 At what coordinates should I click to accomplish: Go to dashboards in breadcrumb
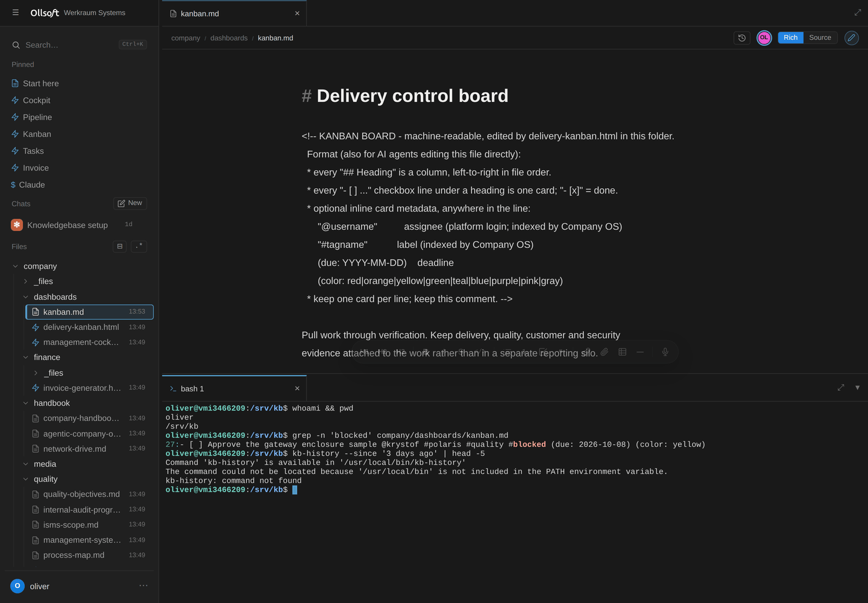coord(229,38)
